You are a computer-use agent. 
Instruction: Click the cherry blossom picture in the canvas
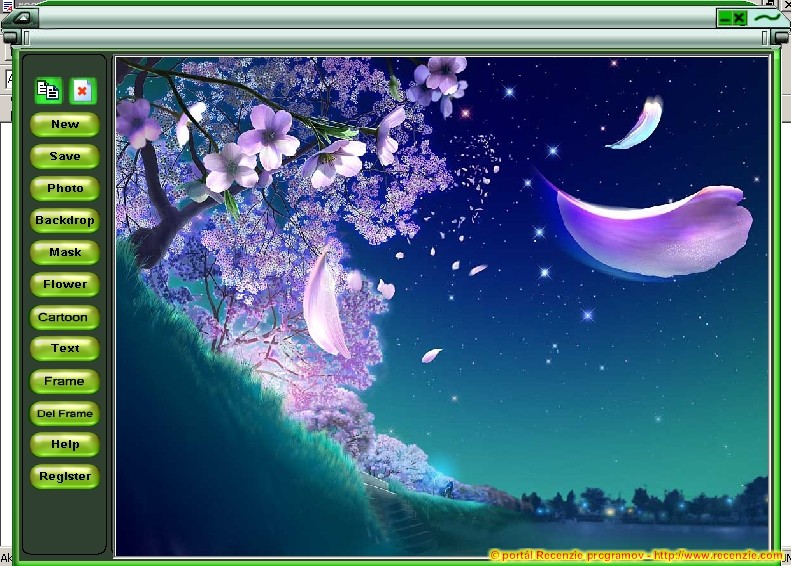tap(442, 307)
